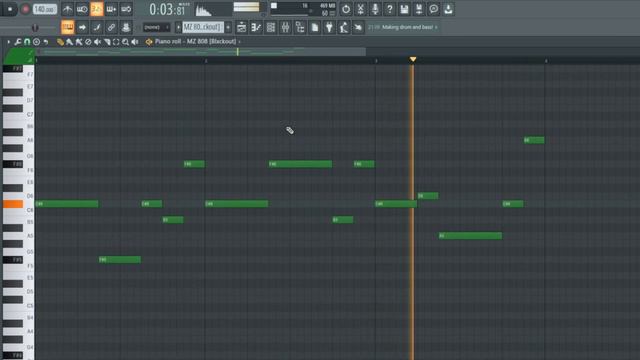Toggle the red record button

click(25, 9)
